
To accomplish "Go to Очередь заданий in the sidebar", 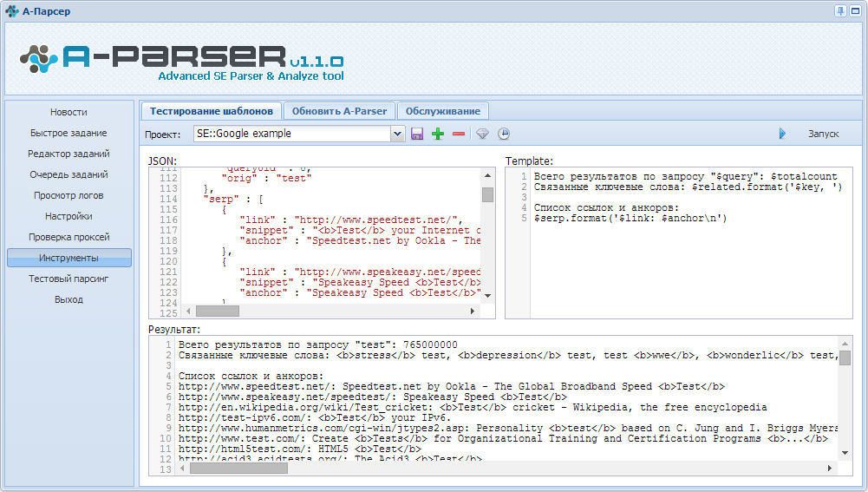I will pyautogui.click(x=69, y=174).
